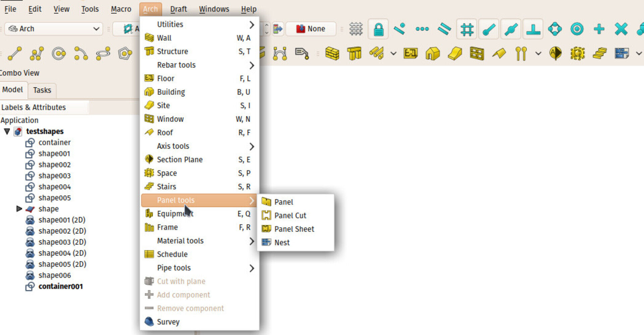Expand the shape tree item

pyautogui.click(x=19, y=209)
